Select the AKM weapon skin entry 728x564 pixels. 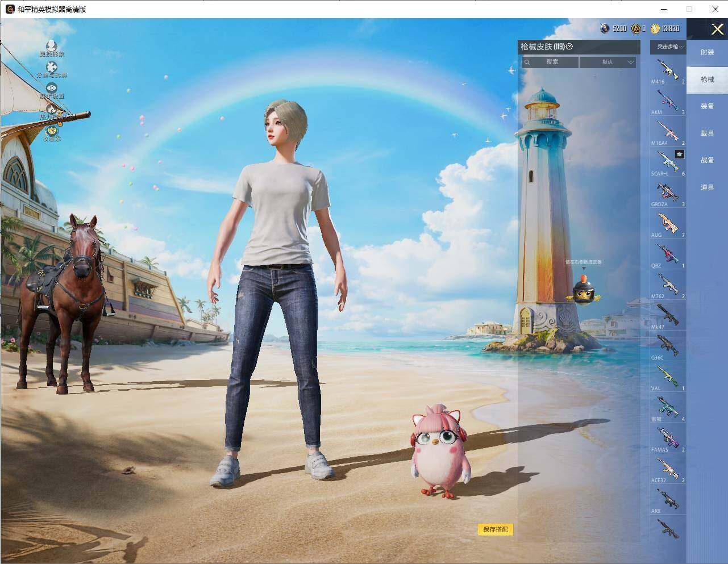coord(668,101)
